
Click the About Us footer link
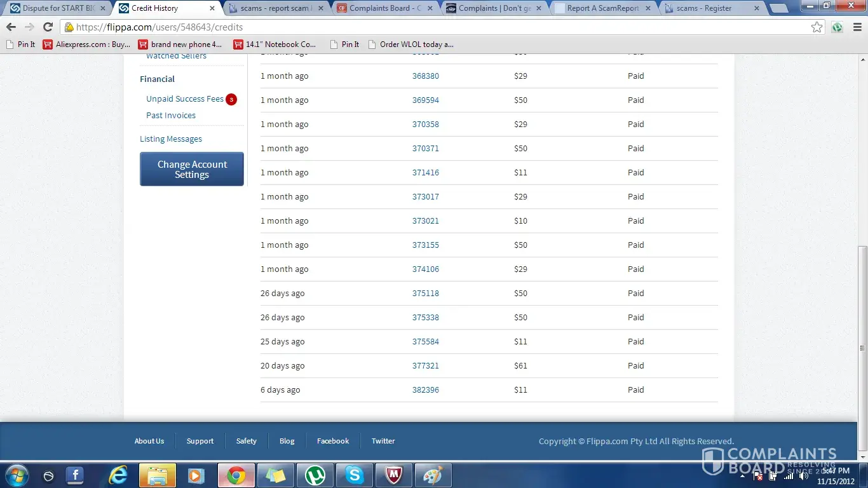149,441
